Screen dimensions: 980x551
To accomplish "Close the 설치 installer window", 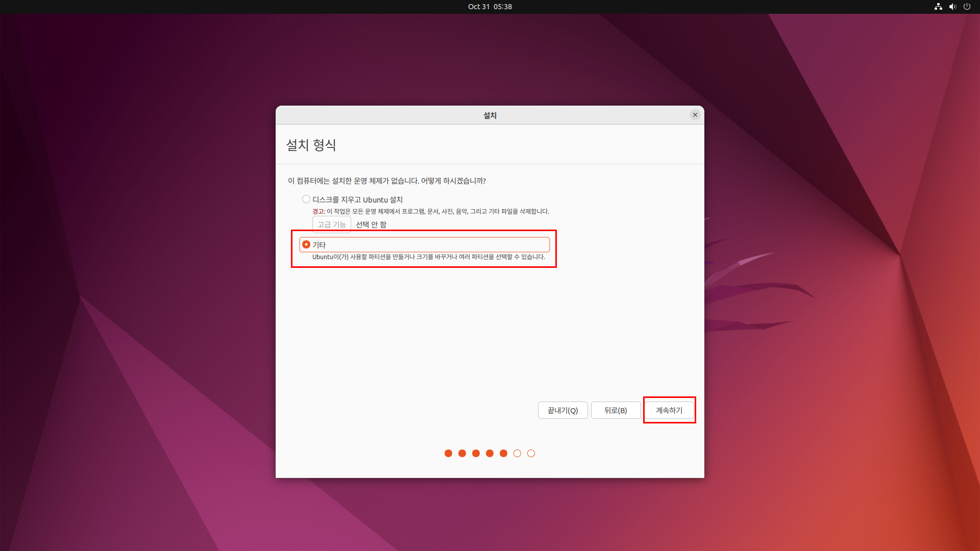I will (x=695, y=115).
